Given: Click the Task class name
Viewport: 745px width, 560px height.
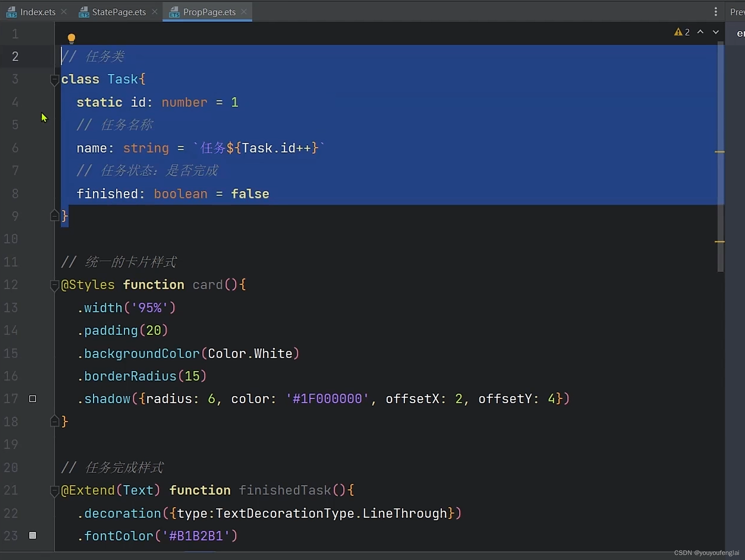Looking at the screenshot, I should click(x=123, y=79).
